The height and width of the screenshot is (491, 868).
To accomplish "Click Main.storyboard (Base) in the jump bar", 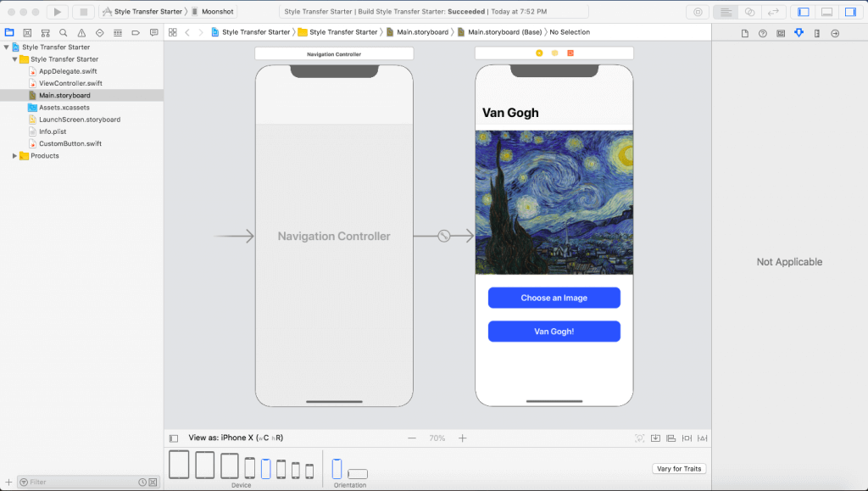I will [x=504, y=32].
